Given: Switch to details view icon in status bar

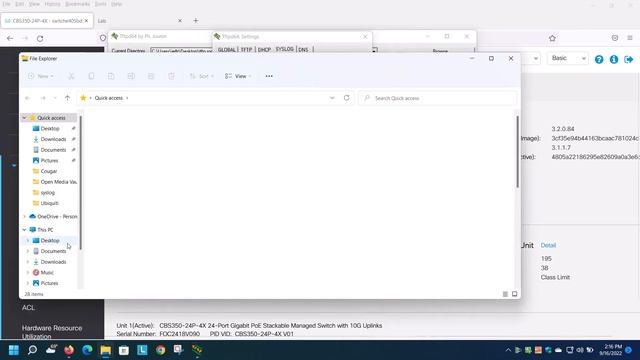Looking at the screenshot, I should pos(505,294).
